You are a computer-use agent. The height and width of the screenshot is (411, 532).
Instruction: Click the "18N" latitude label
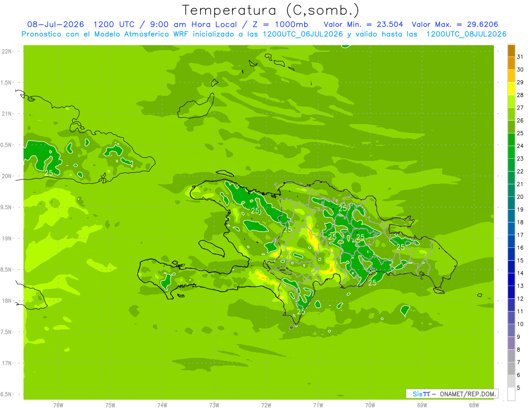pyautogui.click(x=6, y=301)
